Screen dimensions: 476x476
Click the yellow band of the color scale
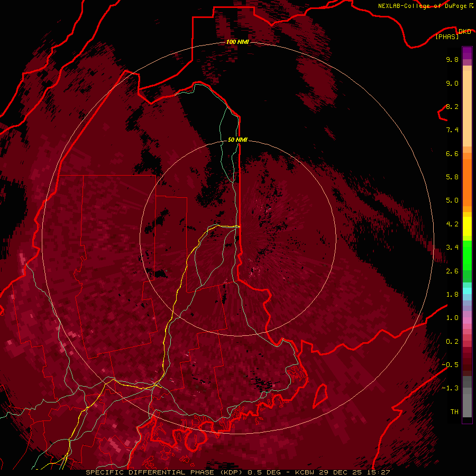[467, 226]
